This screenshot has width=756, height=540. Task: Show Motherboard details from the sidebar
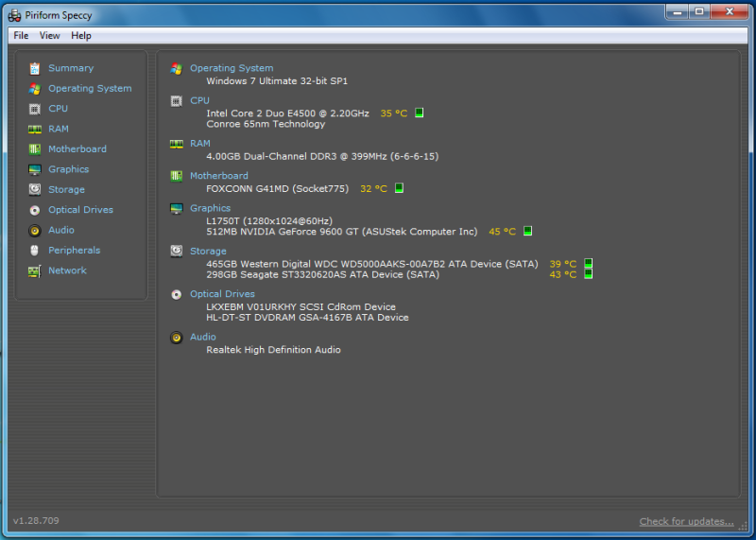(x=77, y=149)
